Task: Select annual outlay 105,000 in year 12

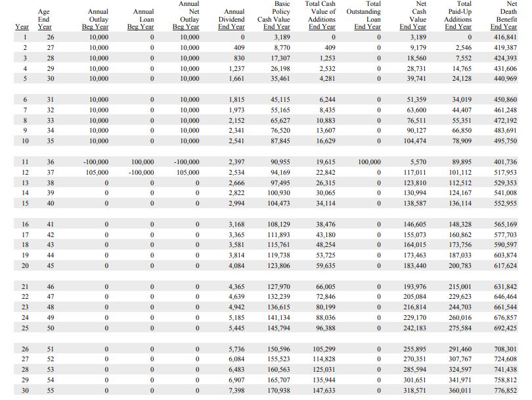Action: (x=97, y=173)
